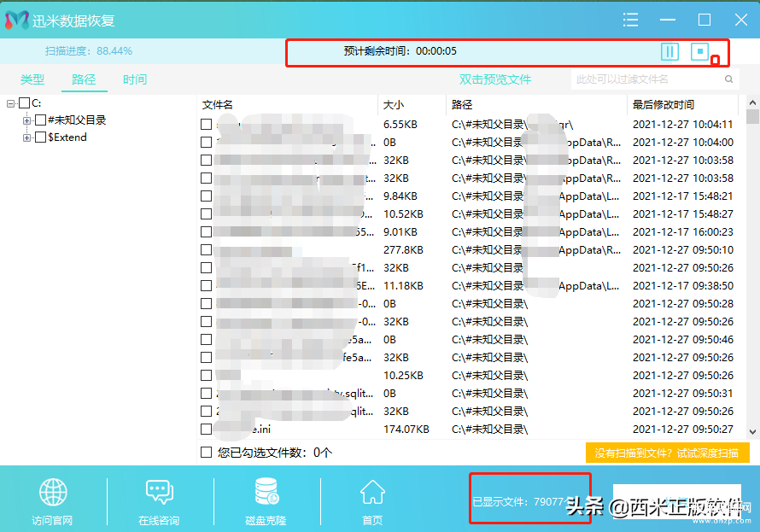Tick checkbox for the 174.07KB .ini file

point(206,430)
